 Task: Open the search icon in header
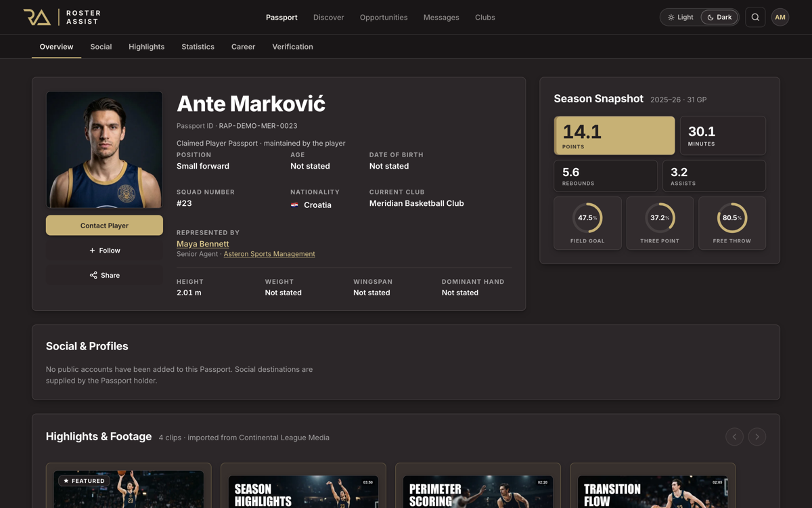pyautogui.click(x=755, y=17)
